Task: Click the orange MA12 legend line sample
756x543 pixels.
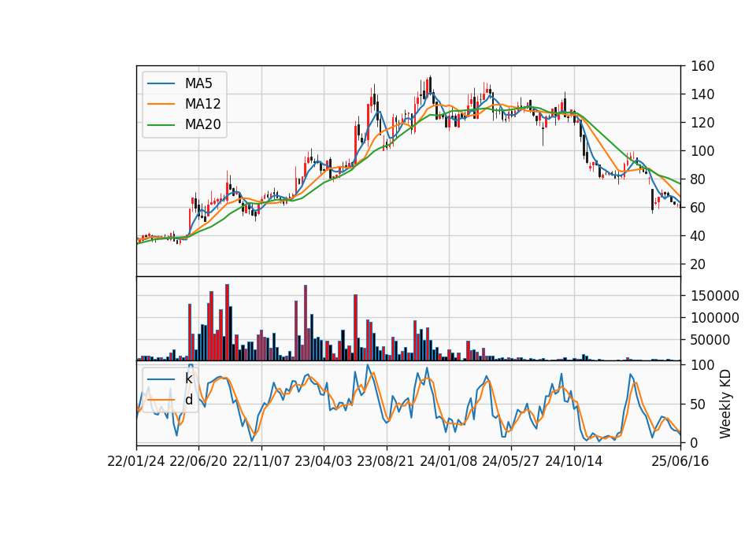Action: (161, 104)
